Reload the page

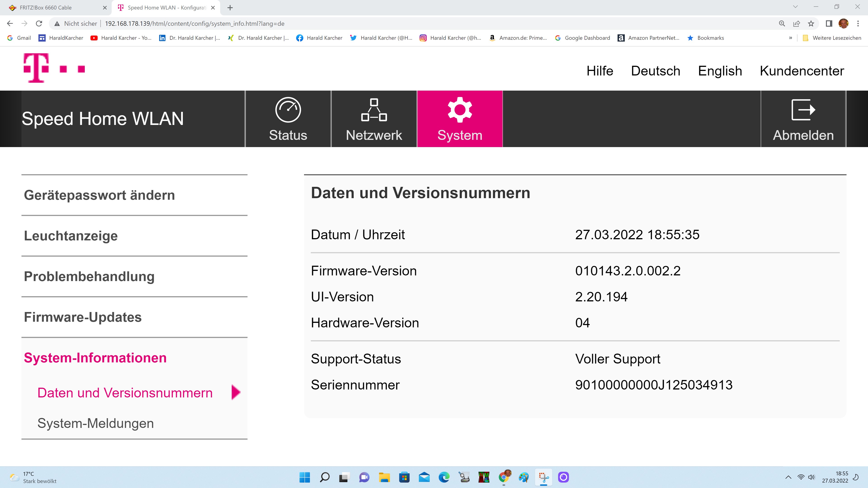point(39,23)
